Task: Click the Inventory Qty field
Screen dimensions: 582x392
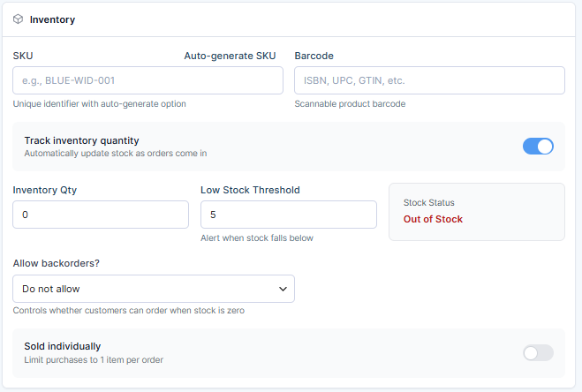Action: click(101, 215)
